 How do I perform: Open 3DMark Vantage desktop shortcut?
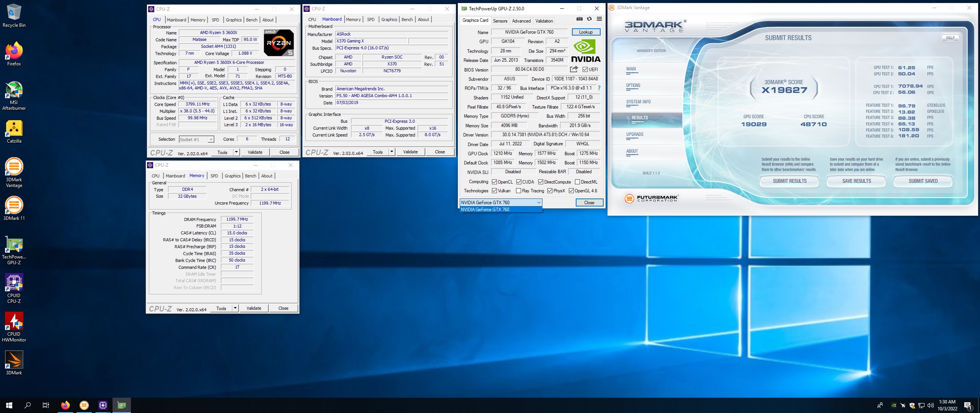(x=14, y=172)
